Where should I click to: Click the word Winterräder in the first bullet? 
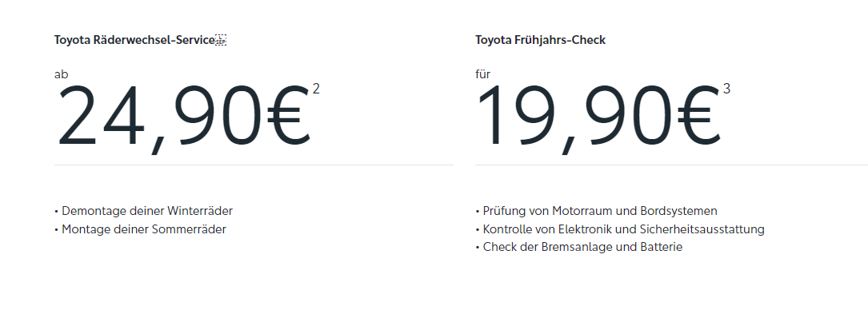(x=200, y=211)
